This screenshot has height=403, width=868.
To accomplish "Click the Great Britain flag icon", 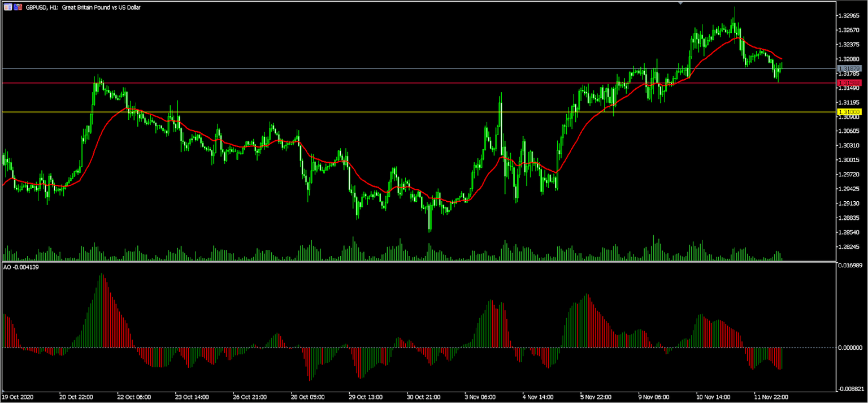I will coord(8,7).
